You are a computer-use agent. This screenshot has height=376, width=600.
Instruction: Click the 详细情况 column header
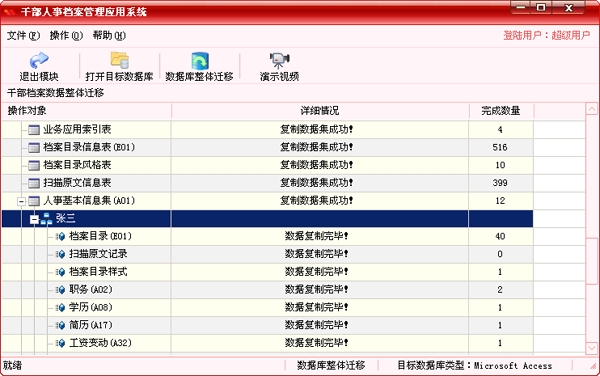pyautogui.click(x=320, y=111)
